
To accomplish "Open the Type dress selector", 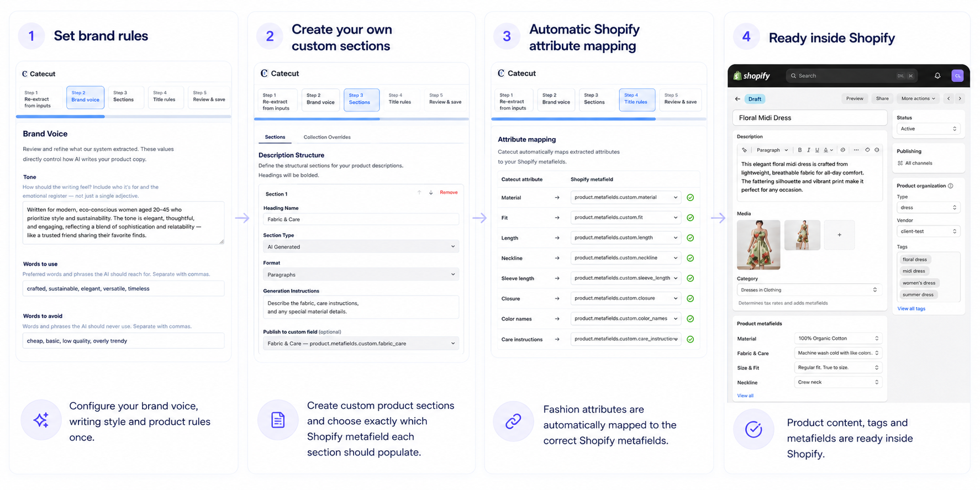I will 928,208.
